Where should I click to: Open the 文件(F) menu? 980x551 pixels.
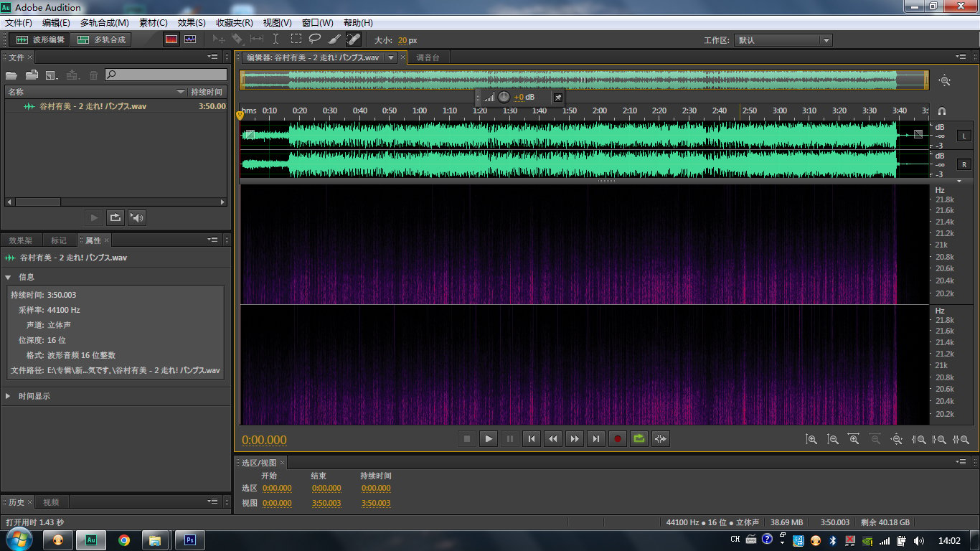[x=19, y=23]
